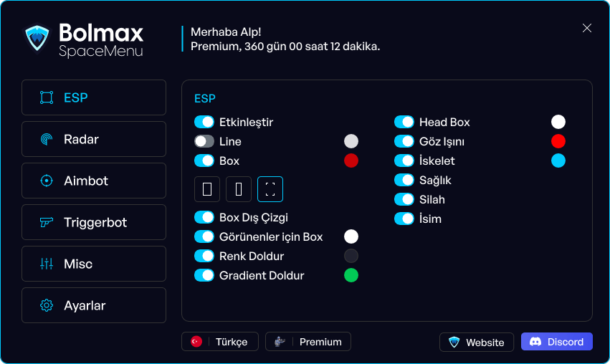Switch to the Radar tab

(94, 139)
